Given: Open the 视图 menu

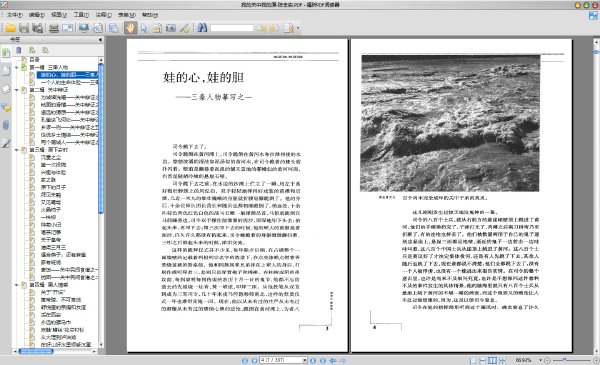Looking at the screenshot, I should click(x=59, y=15).
